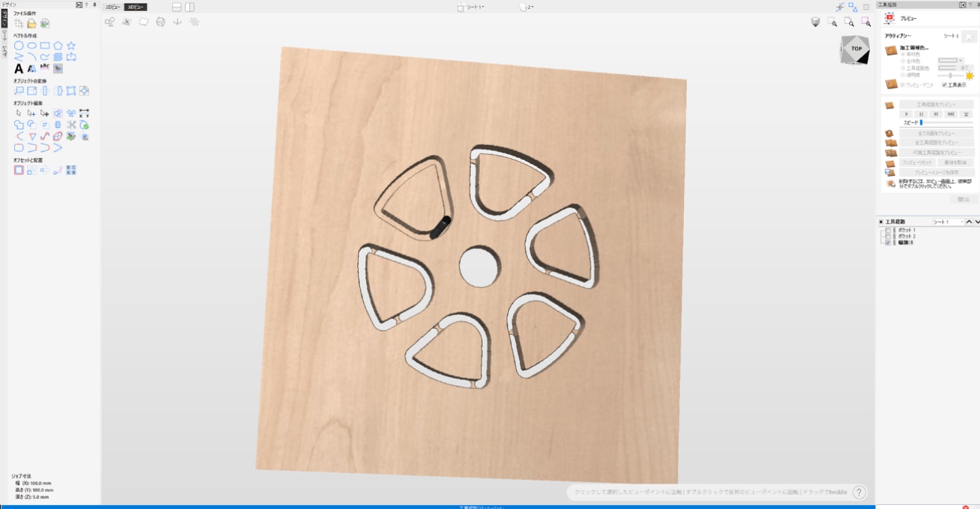Select the Draw Star tool

(x=71, y=46)
